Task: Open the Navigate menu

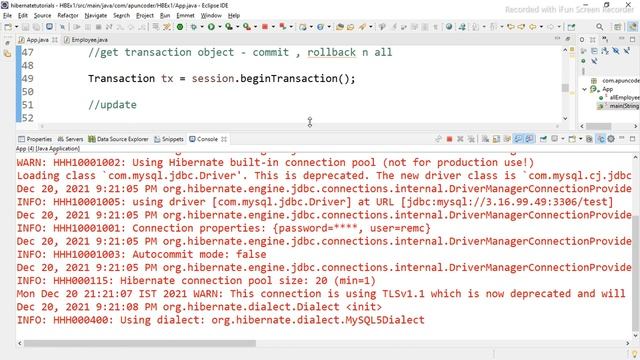Action: [x=96, y=16]
